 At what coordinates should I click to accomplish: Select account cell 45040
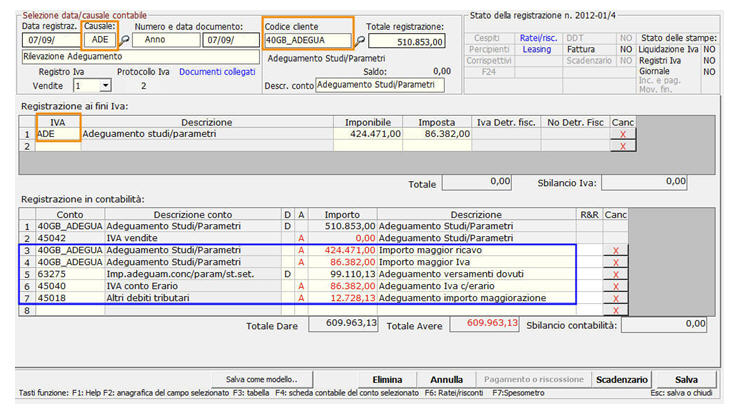(70, 286)
